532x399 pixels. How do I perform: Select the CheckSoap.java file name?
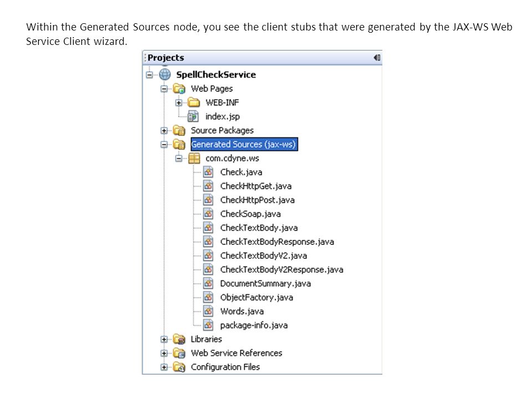[x=250, y=214]
